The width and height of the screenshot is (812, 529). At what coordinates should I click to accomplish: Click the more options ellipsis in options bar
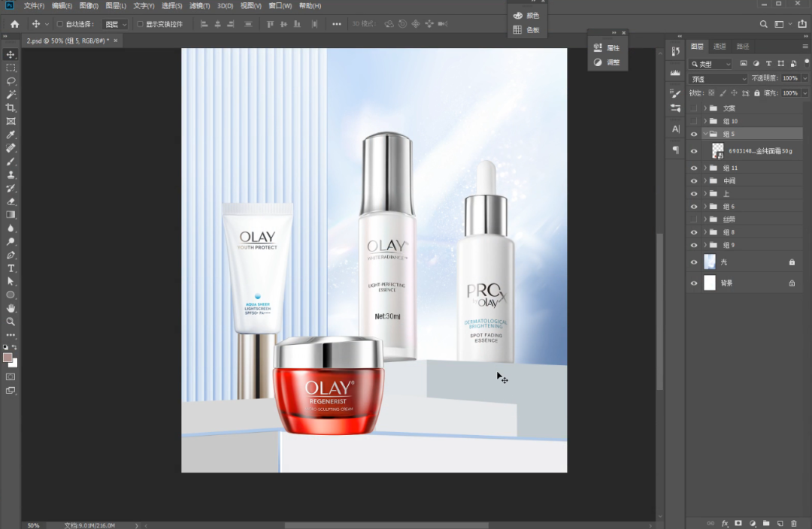[337, 24]
